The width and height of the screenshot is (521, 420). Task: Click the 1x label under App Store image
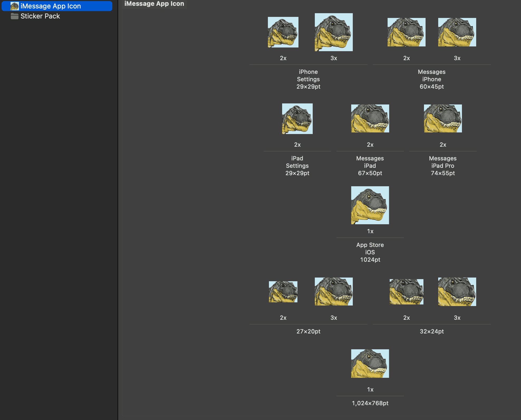(370, 231)
